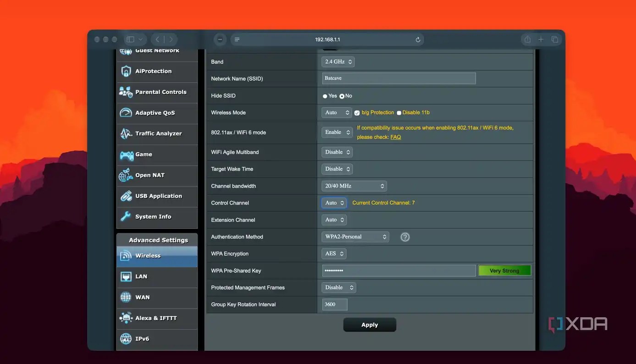Enable the Disable 11b checkbox

tap(399, 113)
